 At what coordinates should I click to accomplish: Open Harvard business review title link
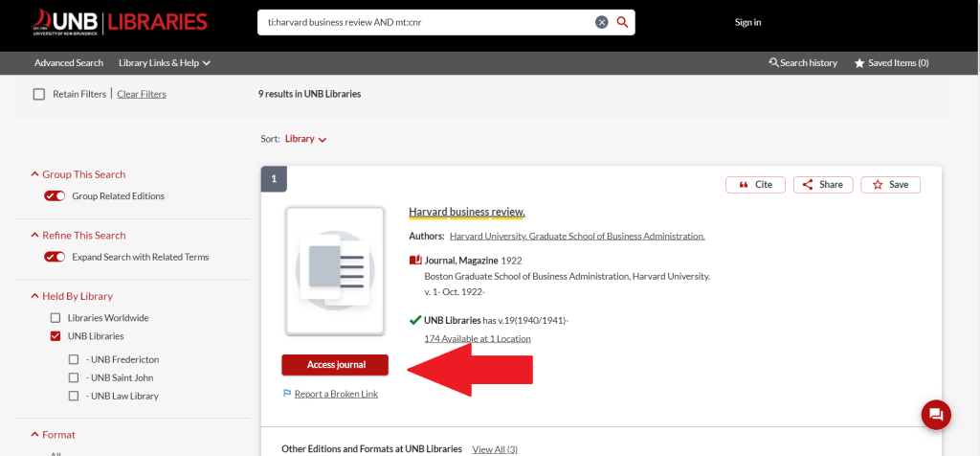click(467, 212)
